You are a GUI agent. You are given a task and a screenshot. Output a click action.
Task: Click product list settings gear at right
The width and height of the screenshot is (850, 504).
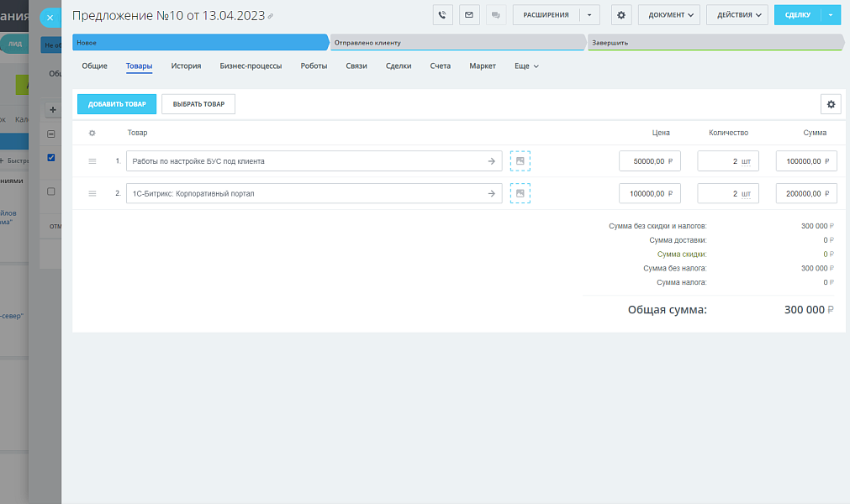tap(831, 104)
